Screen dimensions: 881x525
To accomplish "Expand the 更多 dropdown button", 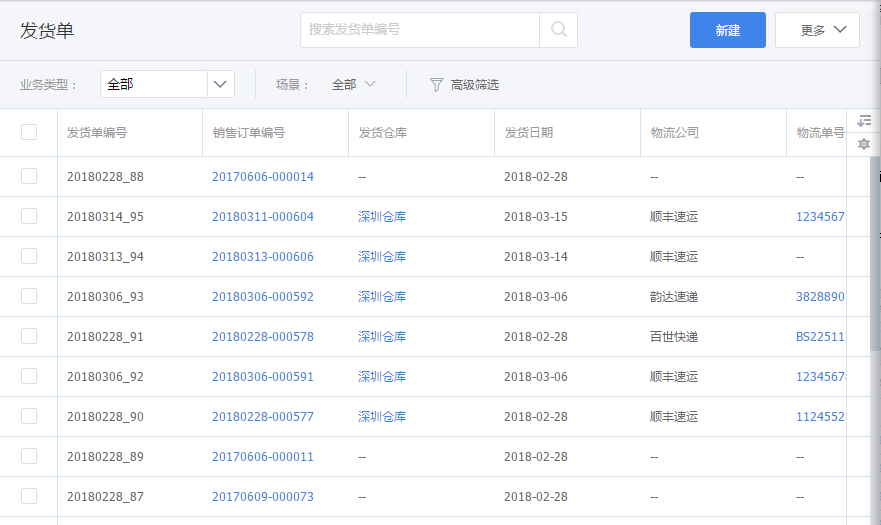I will (x=817, y=30).
